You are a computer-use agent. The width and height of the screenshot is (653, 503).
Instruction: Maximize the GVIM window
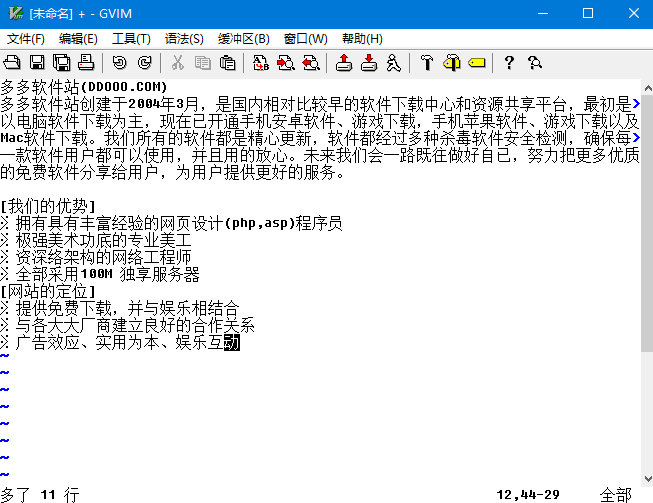pyautogui.click(x=588, y=13)
